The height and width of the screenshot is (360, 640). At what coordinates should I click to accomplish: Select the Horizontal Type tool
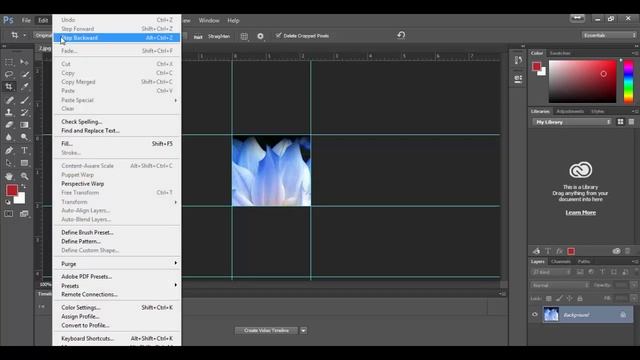click(x=24, y=150)
